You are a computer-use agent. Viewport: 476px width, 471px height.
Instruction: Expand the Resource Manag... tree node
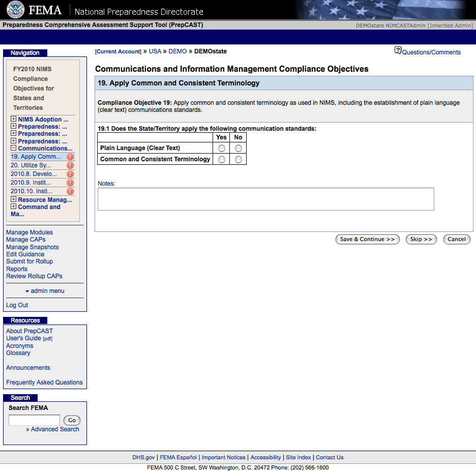point(13,199)
